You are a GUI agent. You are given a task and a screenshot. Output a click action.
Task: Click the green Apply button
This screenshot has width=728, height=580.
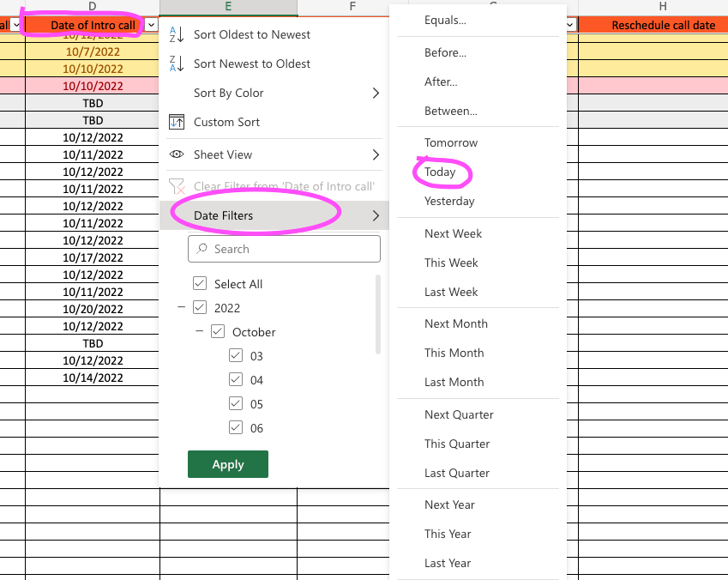(x=228, y=464)
